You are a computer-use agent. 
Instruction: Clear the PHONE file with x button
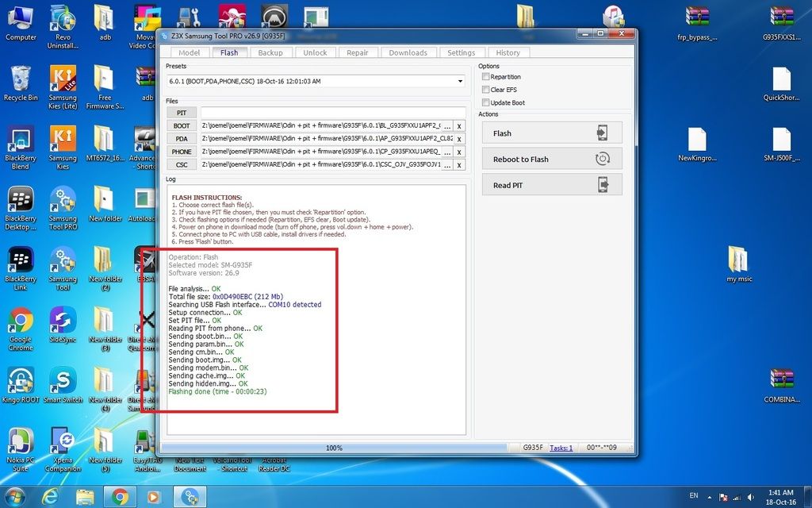pos(459,152)
